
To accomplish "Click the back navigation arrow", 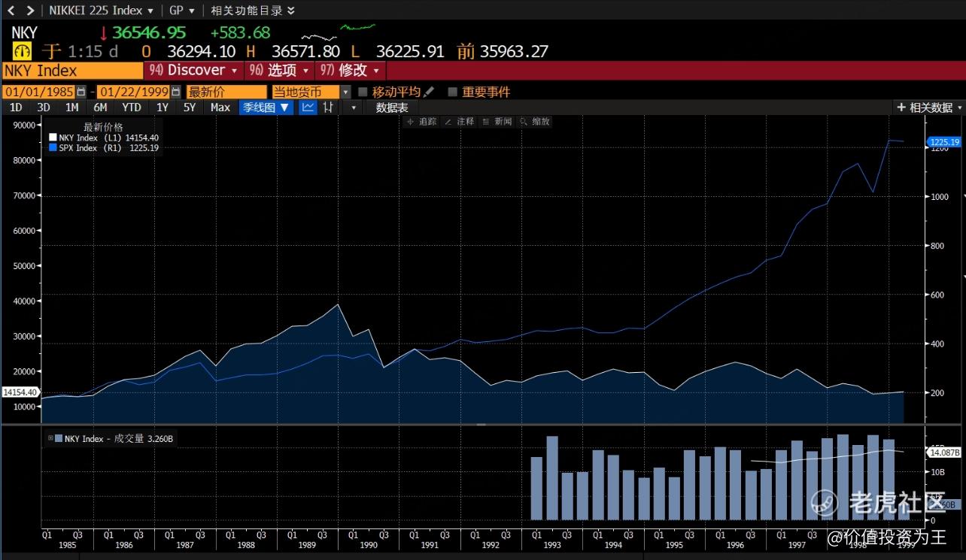I will click(x=11, y=11).
